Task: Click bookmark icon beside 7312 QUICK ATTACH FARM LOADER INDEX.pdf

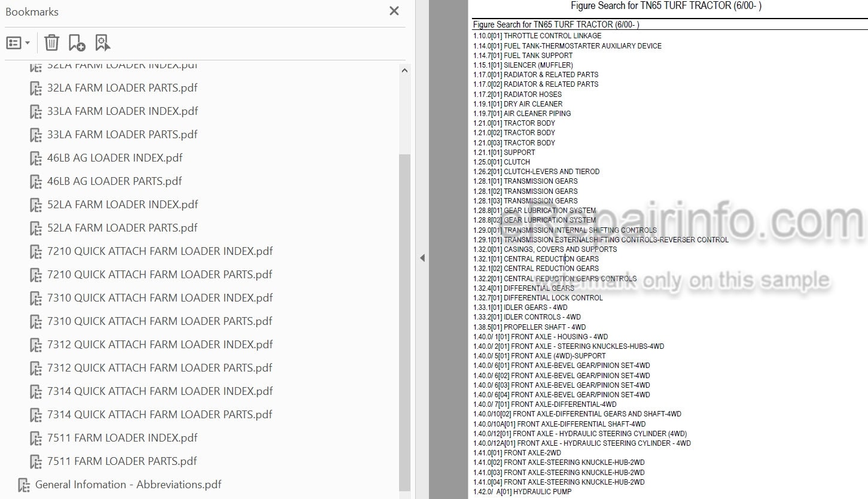Action: click(x=36, y=345)
